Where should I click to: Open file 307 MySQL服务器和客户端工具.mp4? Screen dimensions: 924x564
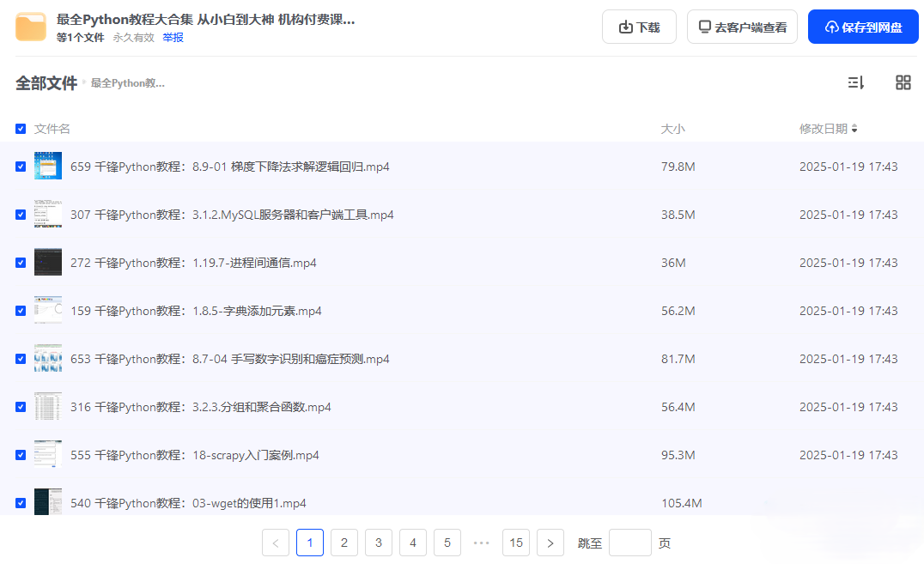232,215
